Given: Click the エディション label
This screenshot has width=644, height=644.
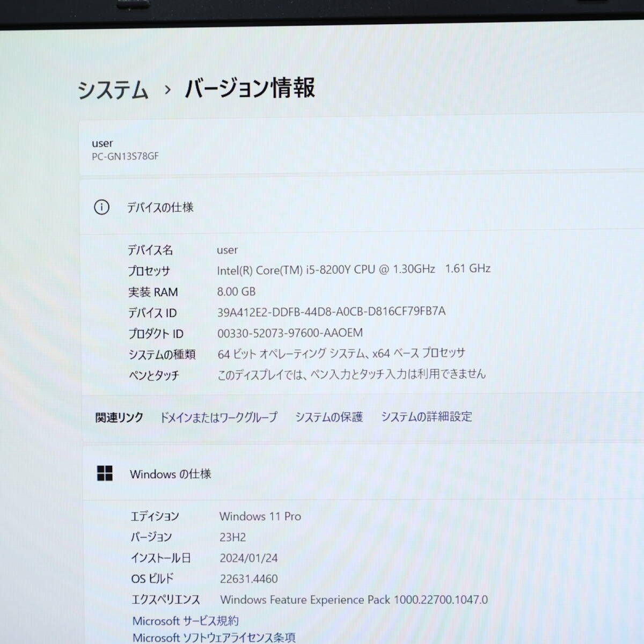Looking at the screenshot, I should click(155, 516).
